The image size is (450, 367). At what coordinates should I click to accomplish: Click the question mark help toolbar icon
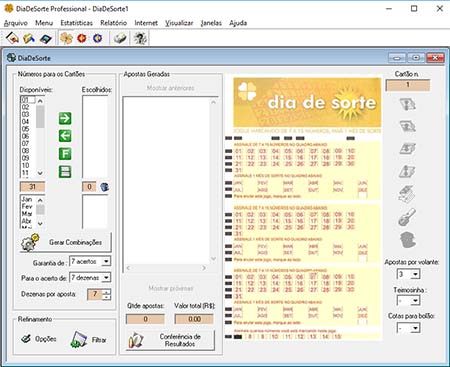tap(140, 38)
